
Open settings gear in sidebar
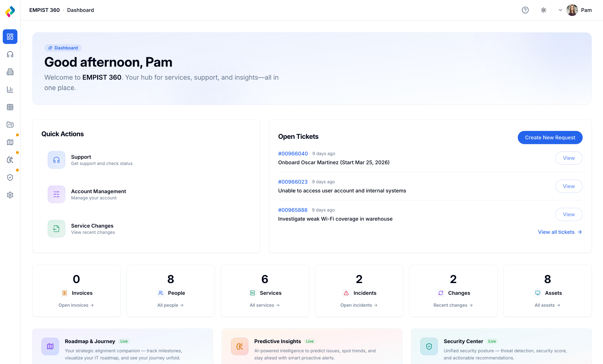tap(10, 195)
